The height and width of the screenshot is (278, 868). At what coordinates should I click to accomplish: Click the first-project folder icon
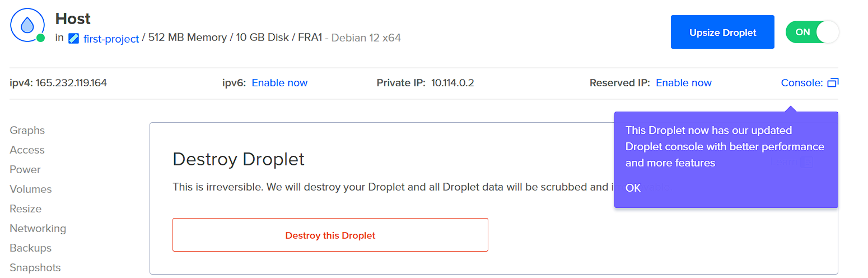[73, 39]
